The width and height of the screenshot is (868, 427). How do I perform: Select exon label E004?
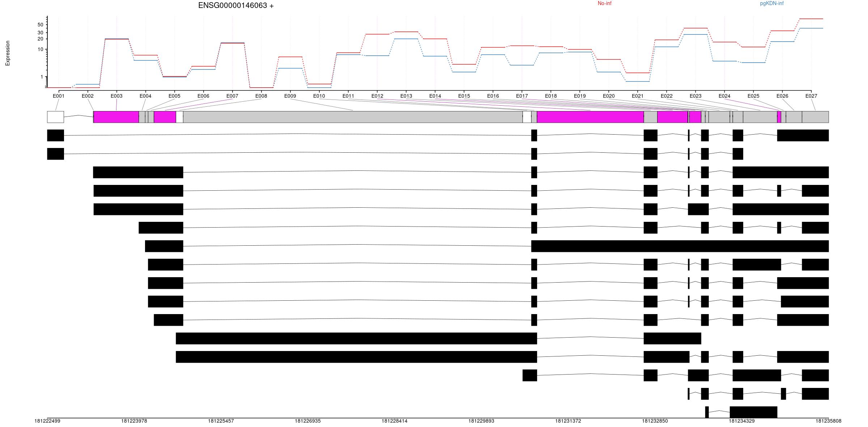145,96
